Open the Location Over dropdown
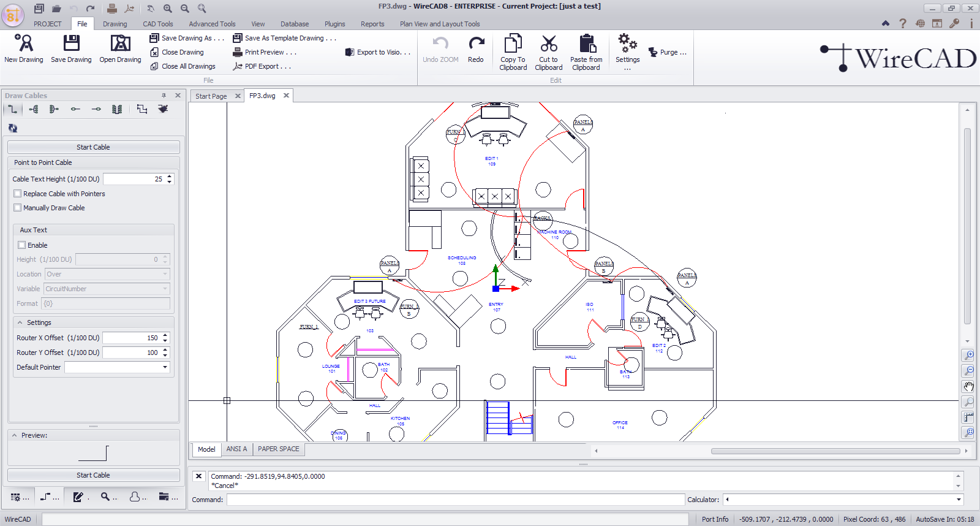The height and width of the screenshot is (526, 980). click(165, 274)
